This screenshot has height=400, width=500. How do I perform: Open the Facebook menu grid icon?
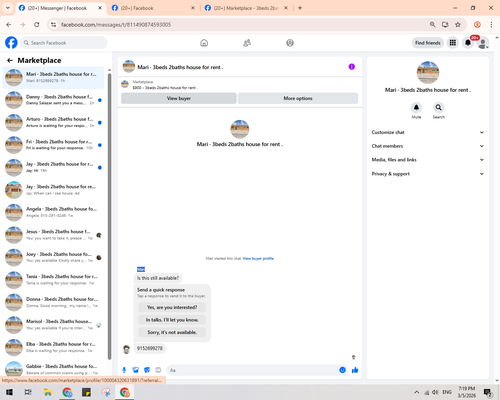(x=453, y=43)
